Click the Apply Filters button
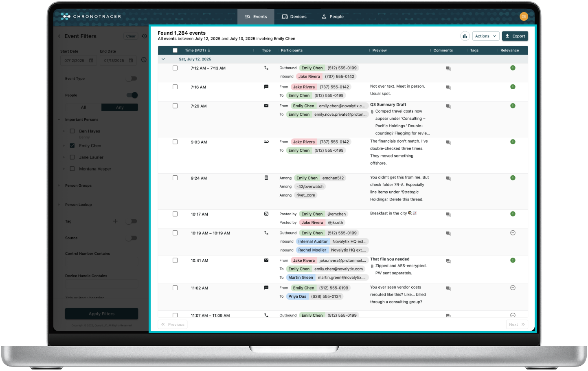 coord(102,314)
